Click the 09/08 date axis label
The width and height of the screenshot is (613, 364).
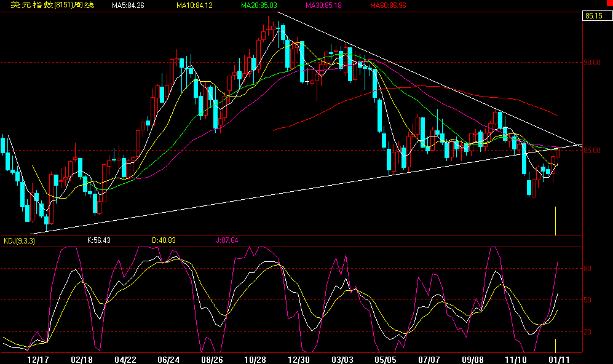[473, 360]
